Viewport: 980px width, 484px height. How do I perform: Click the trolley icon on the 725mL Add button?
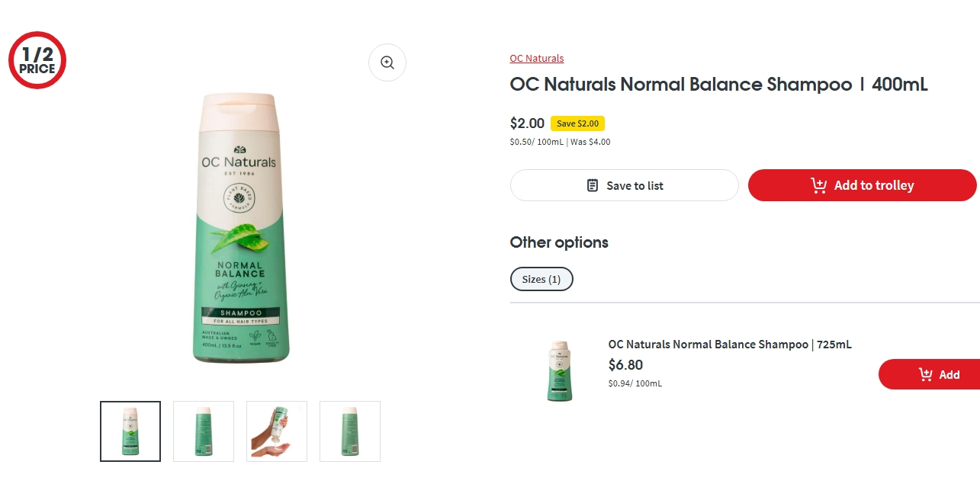(x=926, y=374)
